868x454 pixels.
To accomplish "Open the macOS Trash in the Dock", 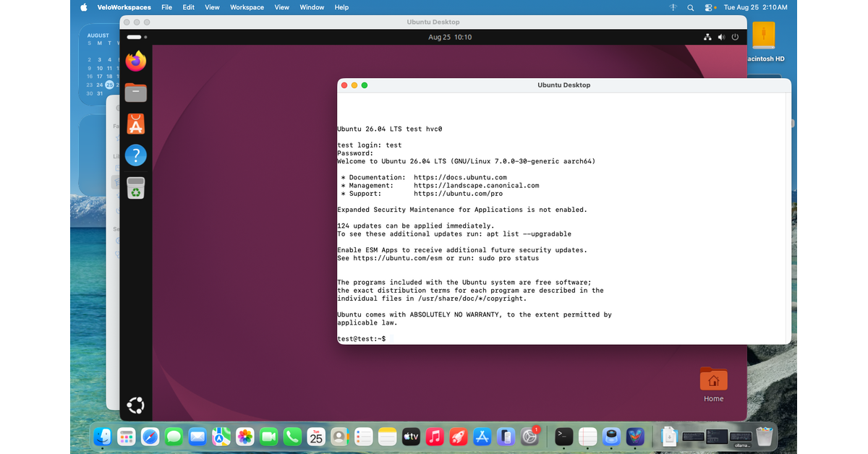I will pyautogui.click(x=764, y=436).
